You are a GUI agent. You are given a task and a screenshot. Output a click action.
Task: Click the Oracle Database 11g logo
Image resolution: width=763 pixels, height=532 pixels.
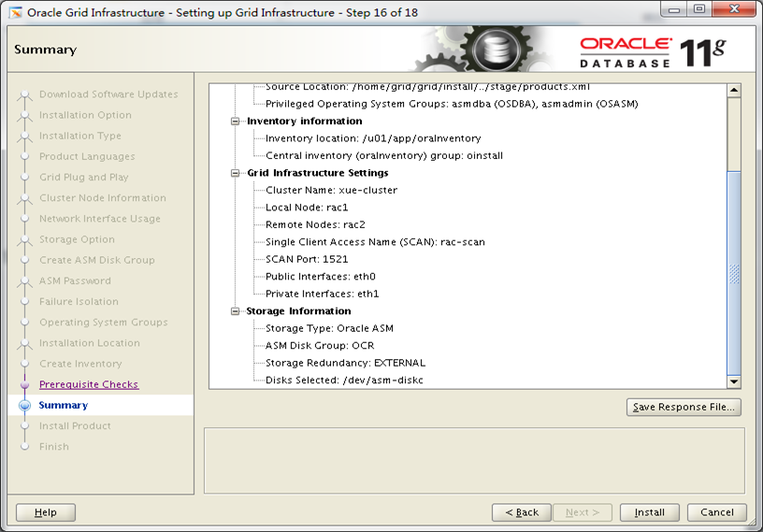pyautogui.click(x=653, y=52)
